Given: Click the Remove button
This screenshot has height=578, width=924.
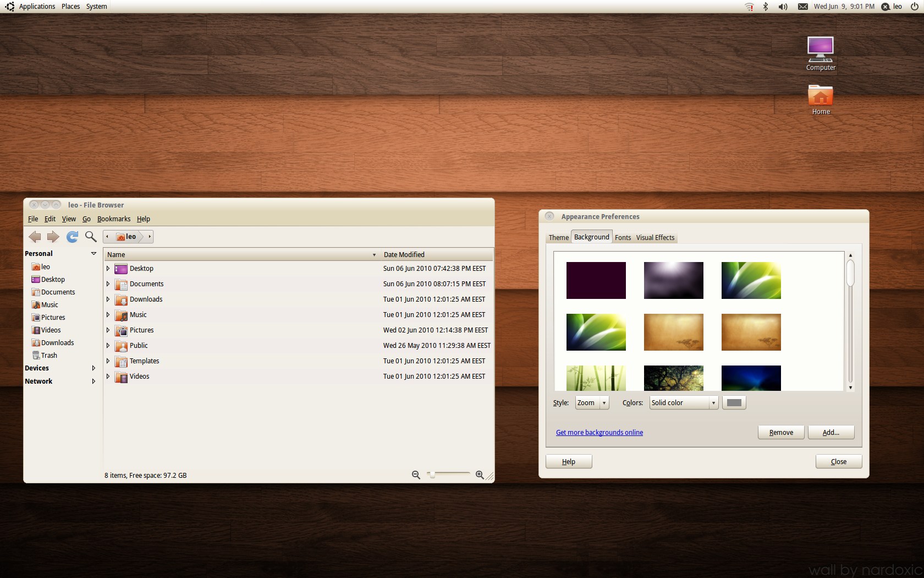Looking at the screenshot, I should pos(781,433).
